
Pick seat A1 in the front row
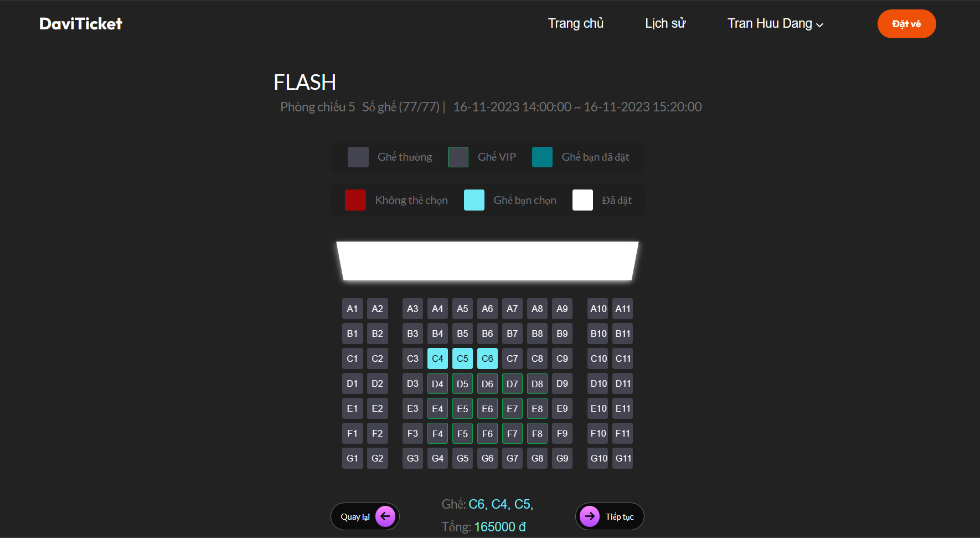(352, 309)
